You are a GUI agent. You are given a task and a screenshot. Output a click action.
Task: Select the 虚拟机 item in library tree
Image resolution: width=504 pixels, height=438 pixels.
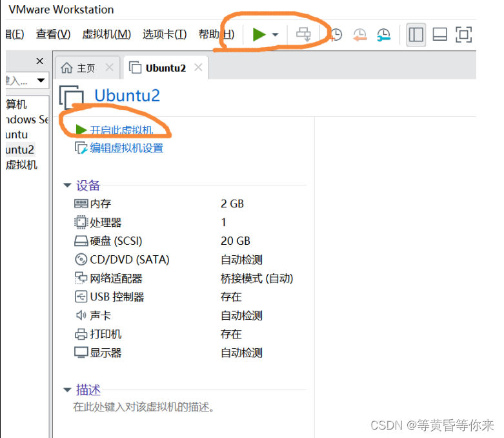(x=21, y=165)
